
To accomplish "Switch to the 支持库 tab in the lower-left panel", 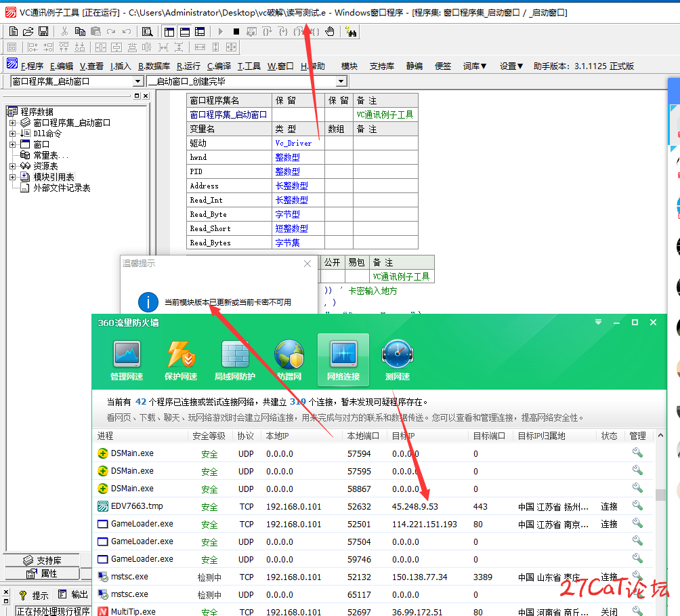I will pos(42,560).
